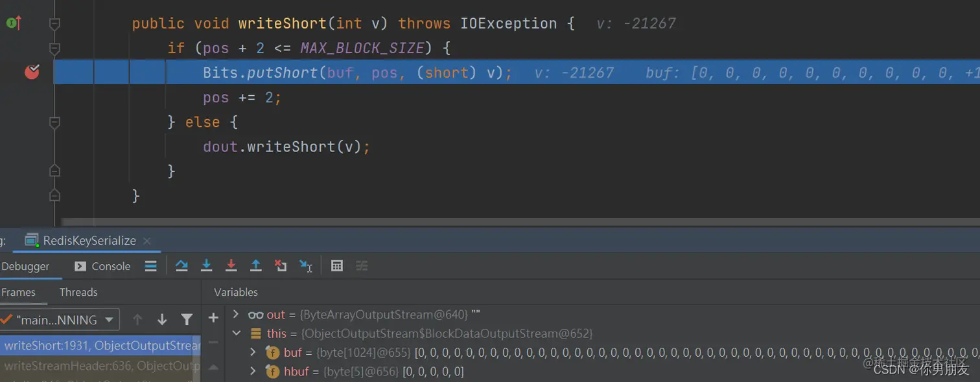Click the override gutter icon beside writeShort
The image size is (980, 382).
(14, 23)
